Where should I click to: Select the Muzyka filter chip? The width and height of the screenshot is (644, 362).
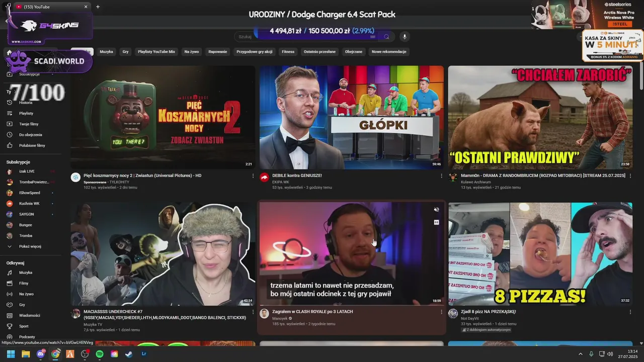click(x=106, y=52)
